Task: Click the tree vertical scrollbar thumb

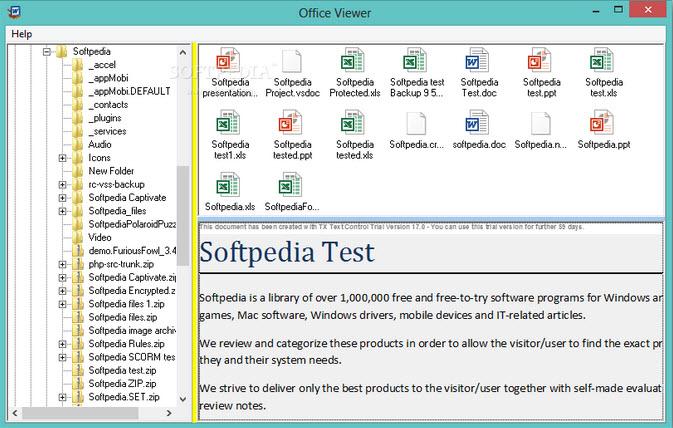Action: [x=183, y=216]
